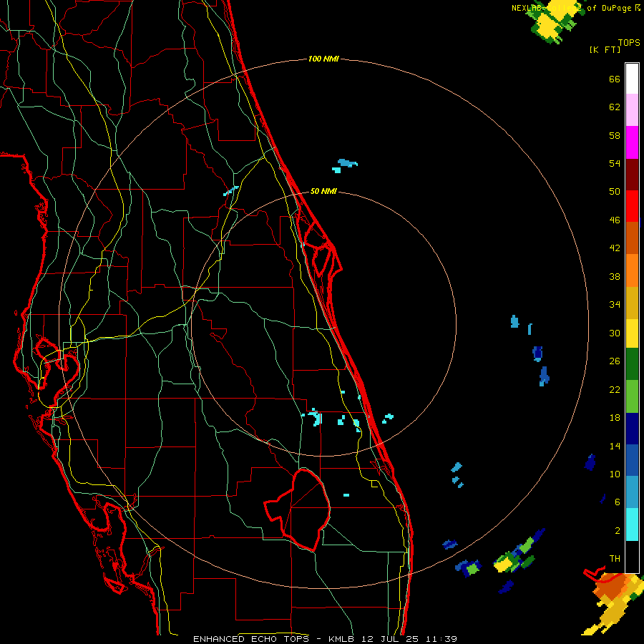Click the '22' legend value
This screenshot has width=644, height=644.
point(615,389)
